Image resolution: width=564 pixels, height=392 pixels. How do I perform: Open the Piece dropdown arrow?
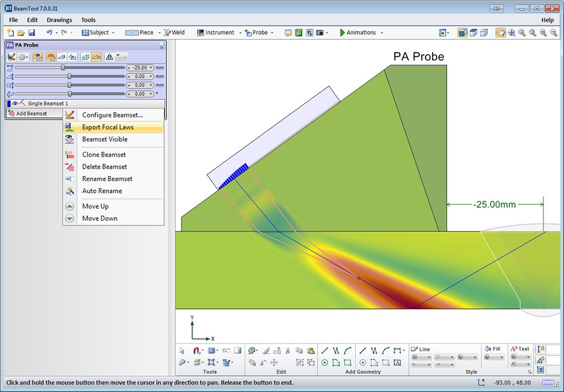pos(160,33)
